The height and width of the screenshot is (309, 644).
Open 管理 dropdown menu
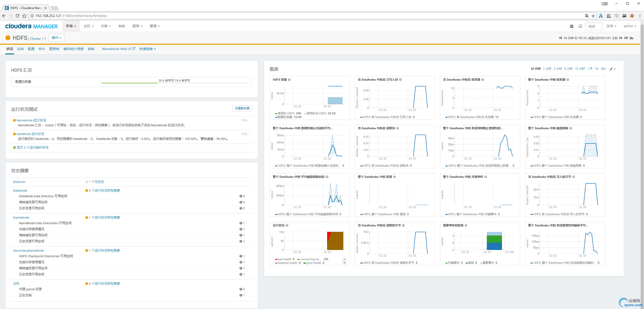(x=154, y=26)
